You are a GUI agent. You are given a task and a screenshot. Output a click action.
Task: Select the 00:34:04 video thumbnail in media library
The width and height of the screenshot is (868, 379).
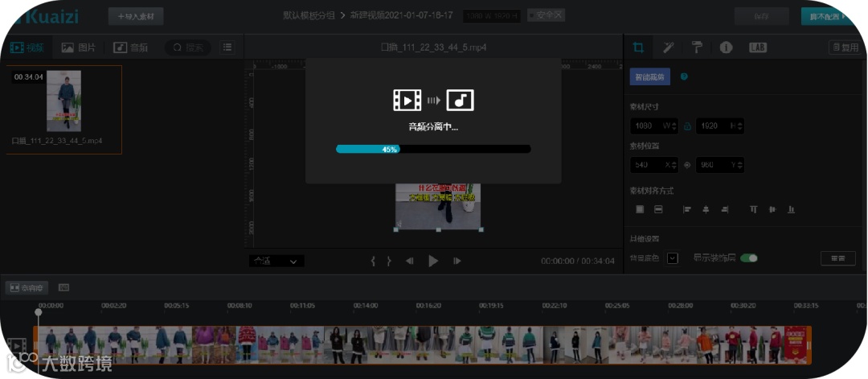(x=63, y=101)
